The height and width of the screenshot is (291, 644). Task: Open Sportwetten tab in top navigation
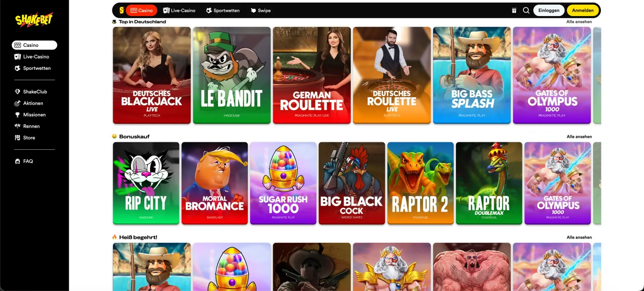[x=223, y=10]
